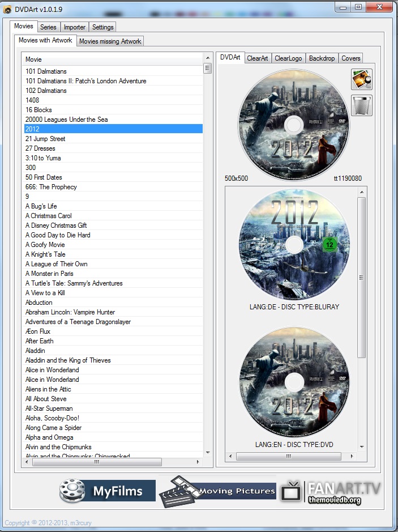Image resolution: width=398 pixels, height=532 pixels.
Task: Click the artwork list vertical scrollbar thumb
Action: [x=362, y=277]
